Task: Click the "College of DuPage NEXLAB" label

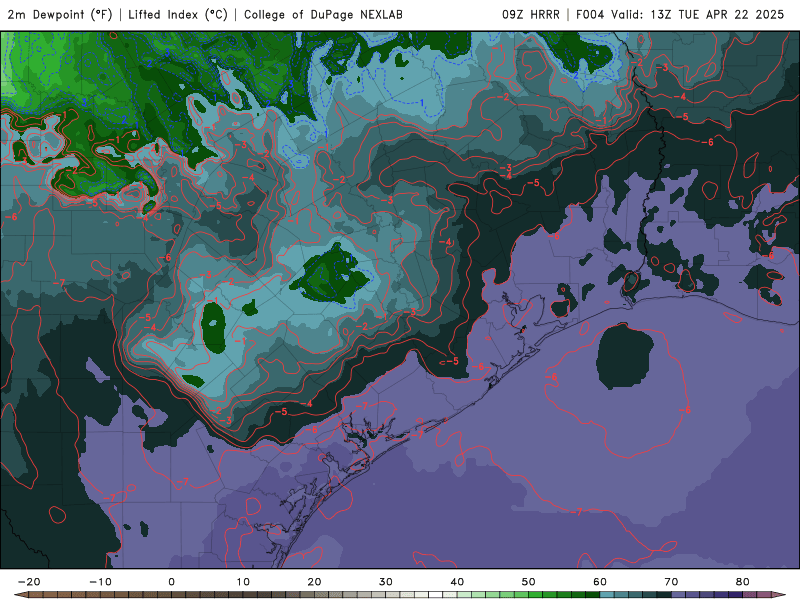Action: (323, 15)
